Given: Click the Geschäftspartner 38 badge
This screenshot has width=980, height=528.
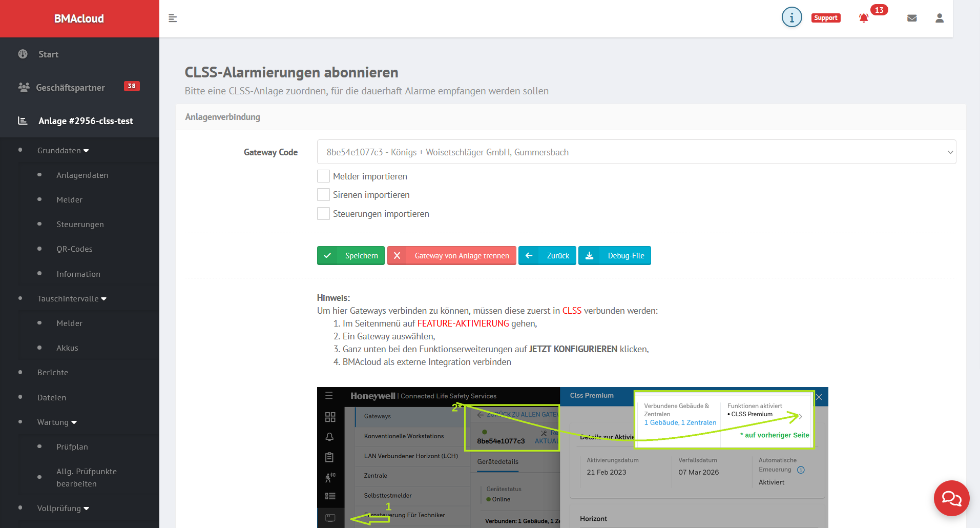Looking at the screenshot, I should tap(132, 86).
